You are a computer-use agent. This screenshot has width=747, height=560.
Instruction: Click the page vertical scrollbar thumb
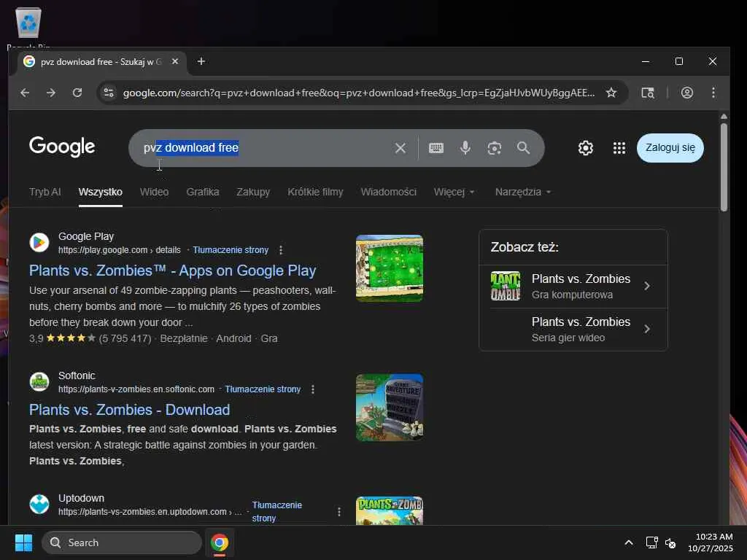point(724,167)
